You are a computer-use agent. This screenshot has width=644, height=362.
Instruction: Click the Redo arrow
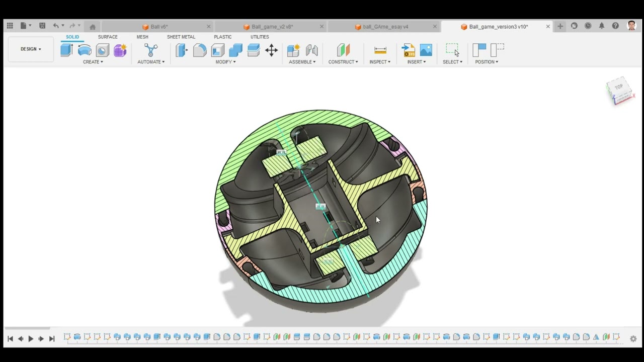click(72, 26)
